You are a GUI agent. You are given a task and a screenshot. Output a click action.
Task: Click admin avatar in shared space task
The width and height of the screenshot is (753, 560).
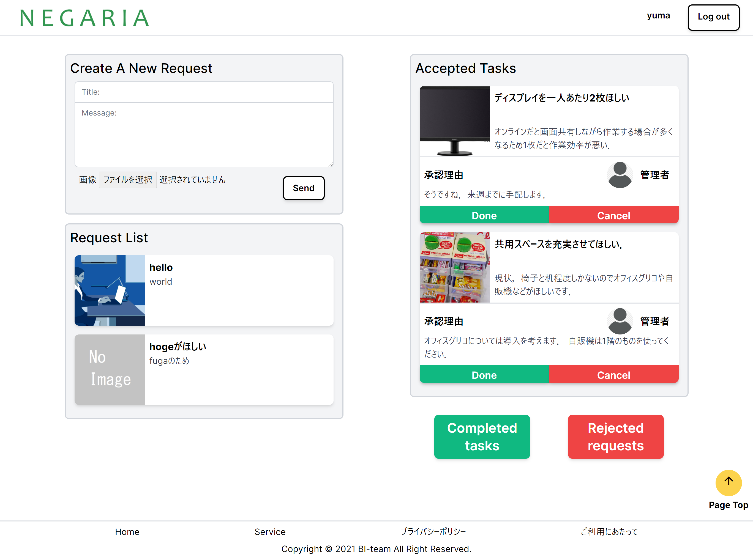click(619, 321)
